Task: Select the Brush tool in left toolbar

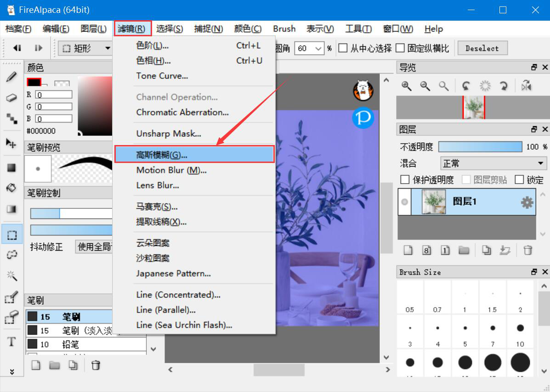Action: pos(11,77)
